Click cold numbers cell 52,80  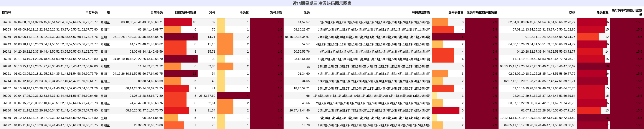211,66
